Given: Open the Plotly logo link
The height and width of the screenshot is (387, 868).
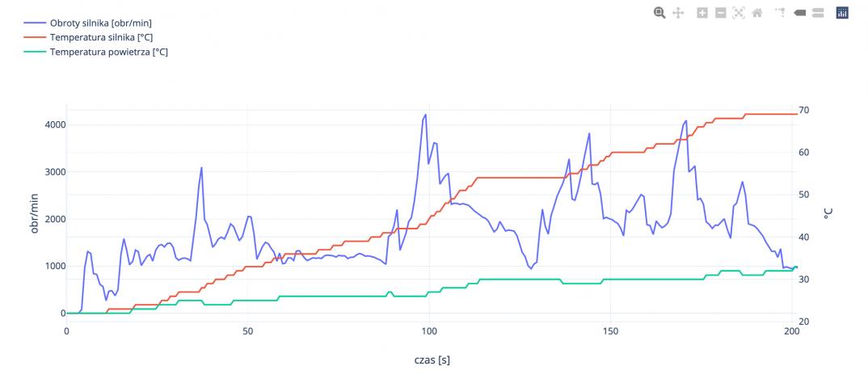Looking at the screenshot, I should [x=841, y=13].
